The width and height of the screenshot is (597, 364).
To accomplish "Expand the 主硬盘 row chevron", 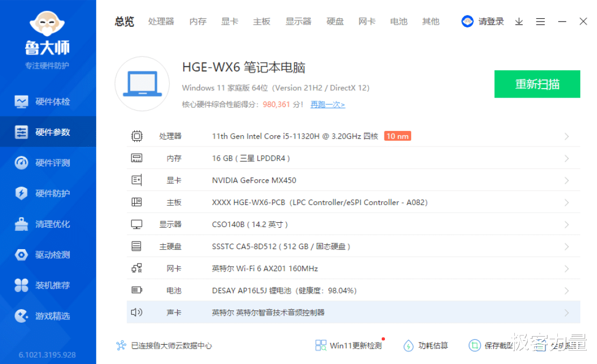I will 566,247.
